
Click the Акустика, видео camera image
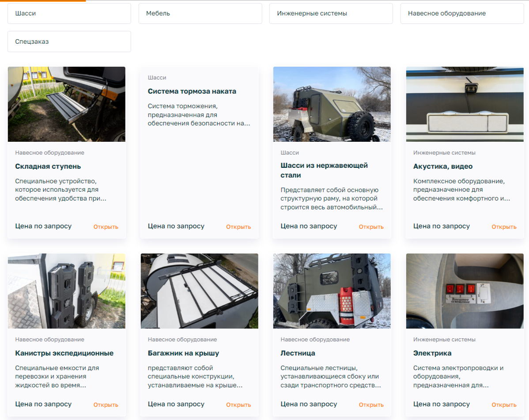[465, 104]
